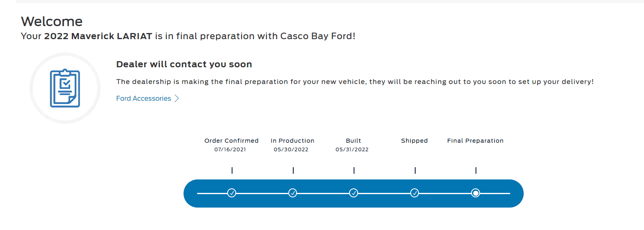The width and height of the screenshot is (644, 230).
Task: Click the Shipped checkmark circle
Action: [x=415, y=193]
